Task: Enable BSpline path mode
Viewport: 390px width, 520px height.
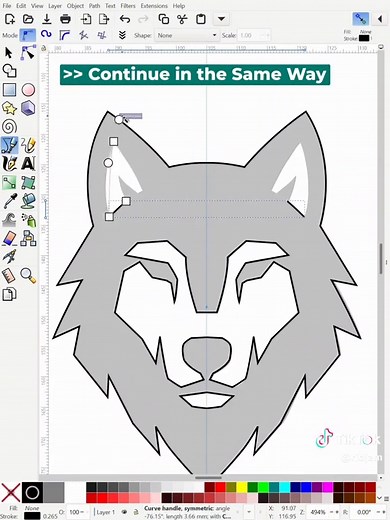Action: click(x=64, y=35)
